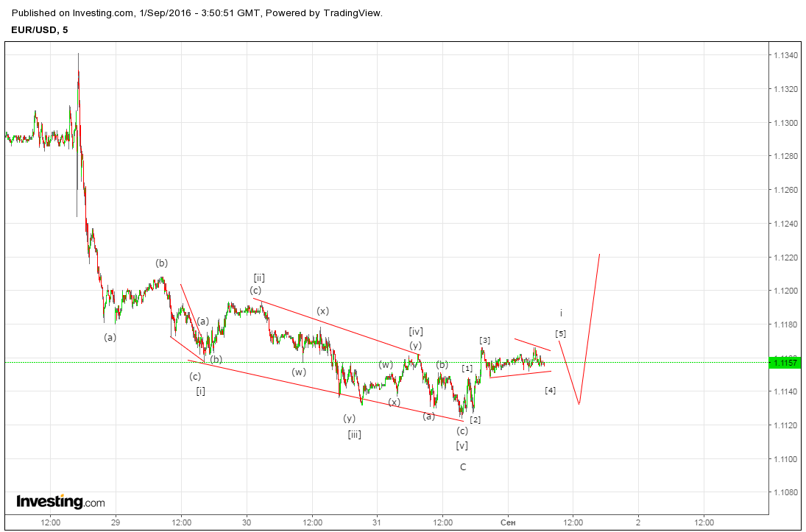Select the (y) label directly above [iii]

pyautogui.click(x=350, y=418)
